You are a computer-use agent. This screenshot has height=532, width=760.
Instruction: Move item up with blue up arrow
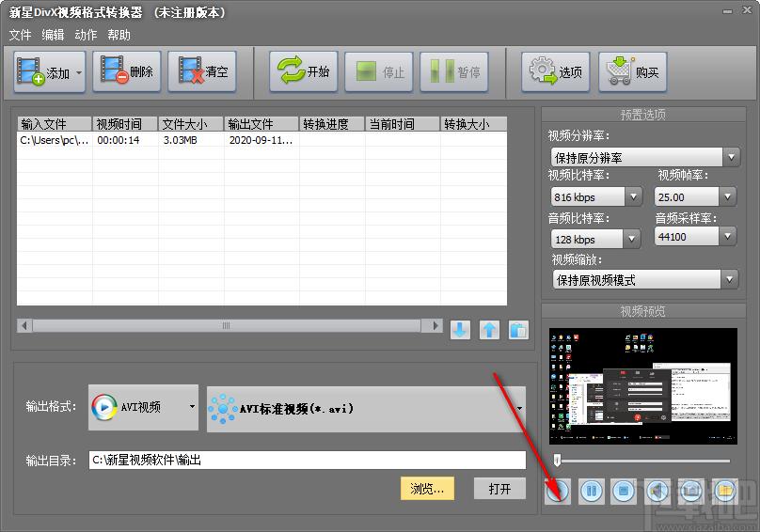[x=489, y=330]
